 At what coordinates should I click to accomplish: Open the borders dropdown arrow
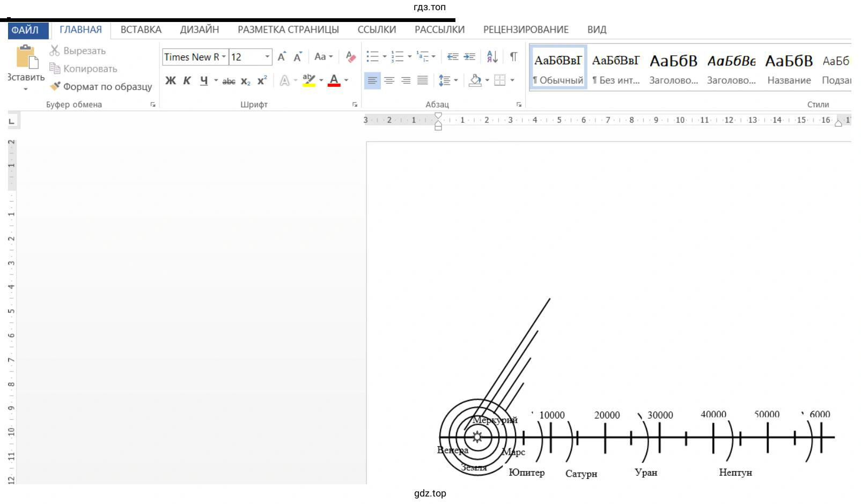pos(512,80)
